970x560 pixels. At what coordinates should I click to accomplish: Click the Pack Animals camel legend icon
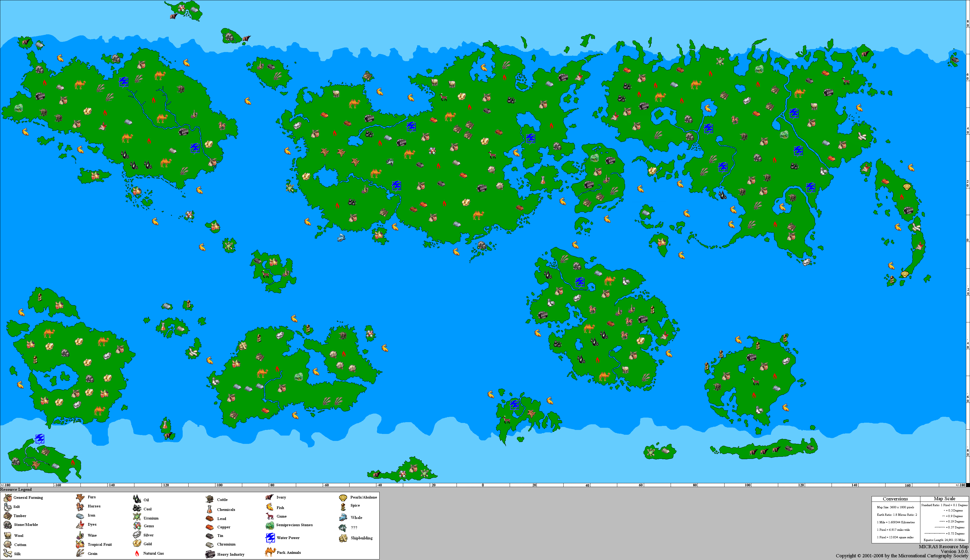click(270, 552)
